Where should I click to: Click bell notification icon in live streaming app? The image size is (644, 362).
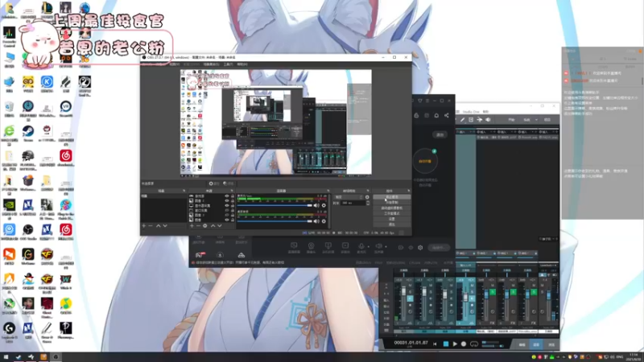tap(436, 116)
